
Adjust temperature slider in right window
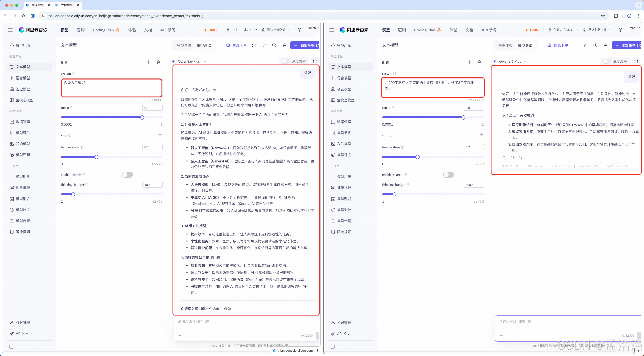[x=418, y=157]
